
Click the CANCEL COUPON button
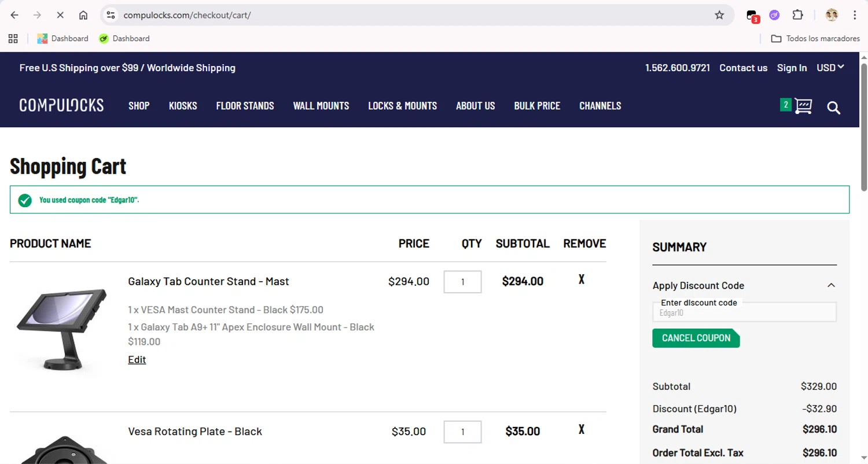pyautogui.click(x=696, y=338)
